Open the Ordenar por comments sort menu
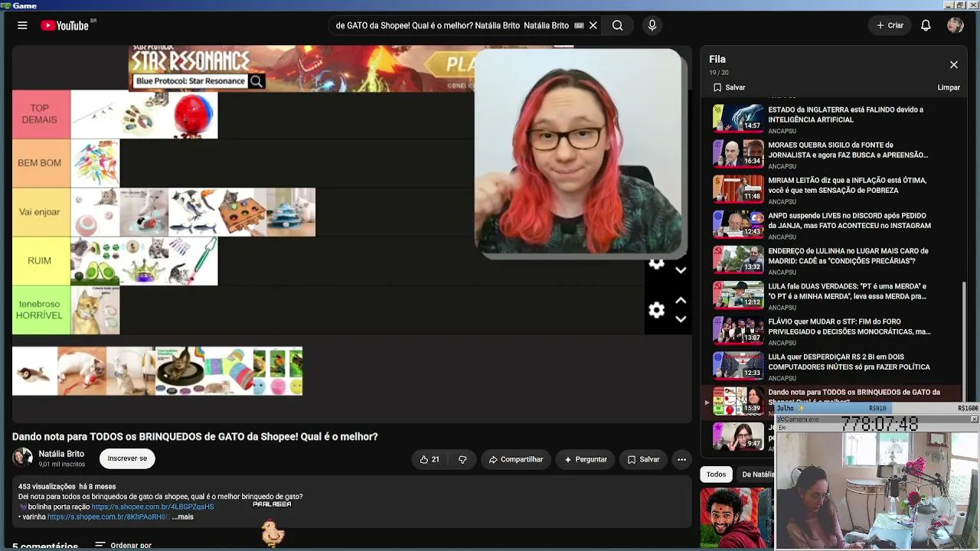 pyautogui.click(x=123, y=546)
